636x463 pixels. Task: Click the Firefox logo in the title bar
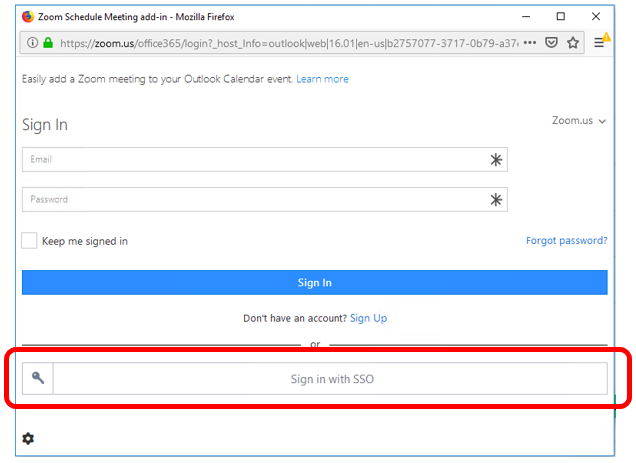coord(28,17)
